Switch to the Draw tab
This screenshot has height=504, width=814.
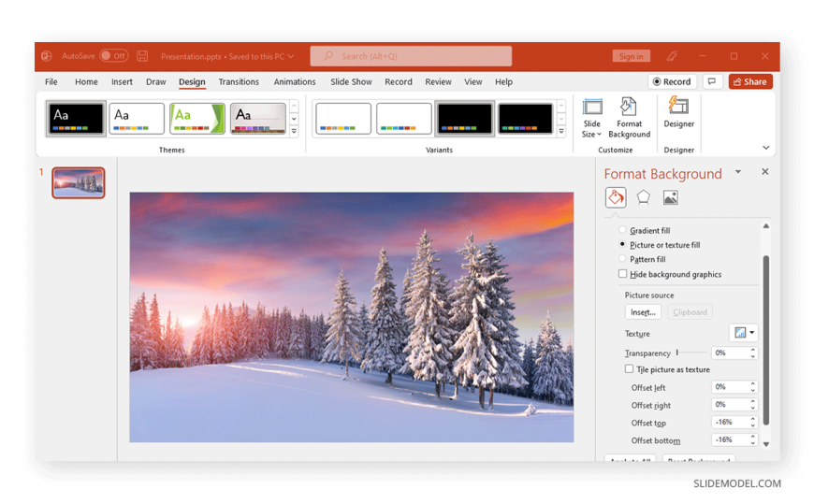(155, 82)
